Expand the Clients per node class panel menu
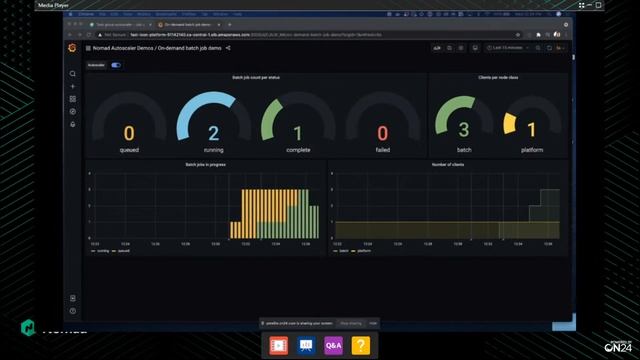Image resolution: width=640 pixels, height=360 pixels. (x=498, y=77)
